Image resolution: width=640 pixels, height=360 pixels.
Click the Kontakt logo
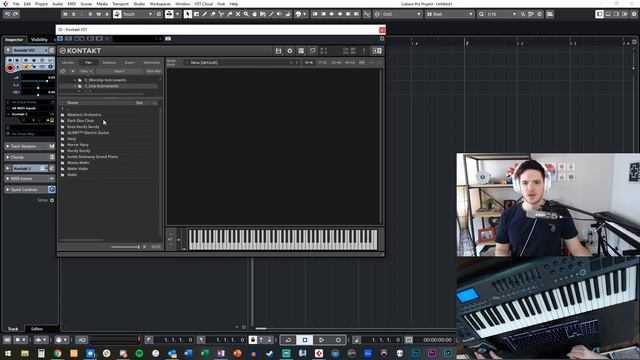pos(80,51)
